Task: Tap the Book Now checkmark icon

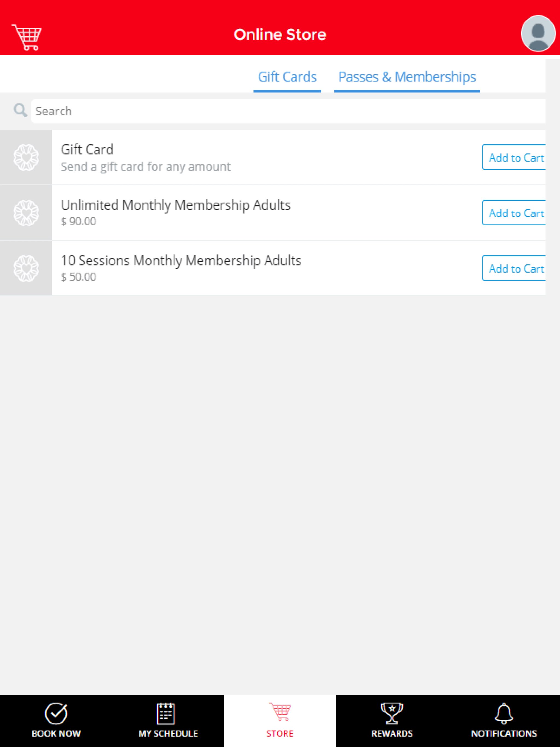Action: pyautogui.click(x=56, y=713)
